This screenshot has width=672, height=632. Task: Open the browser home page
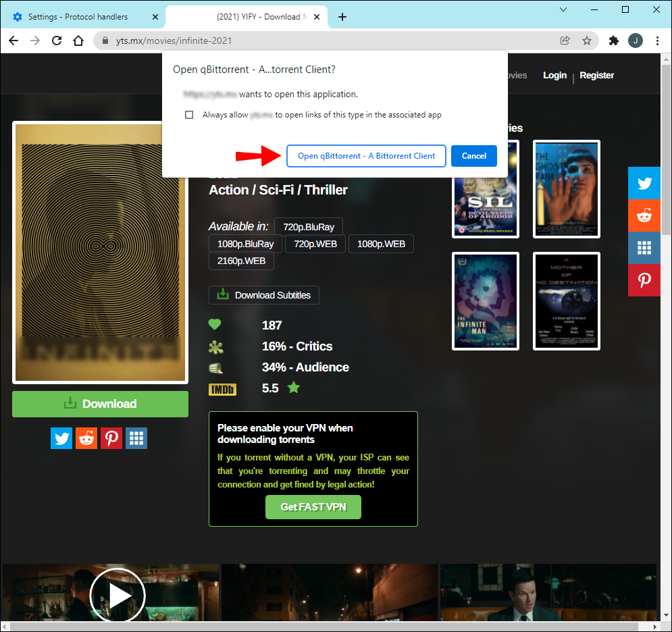click(x=78, y=41)
